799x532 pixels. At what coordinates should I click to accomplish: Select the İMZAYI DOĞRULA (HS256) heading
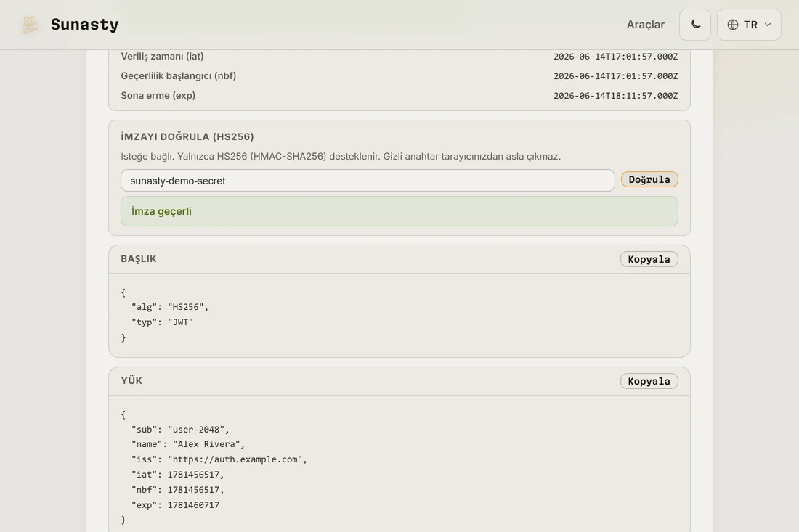(x=187, y=136)
